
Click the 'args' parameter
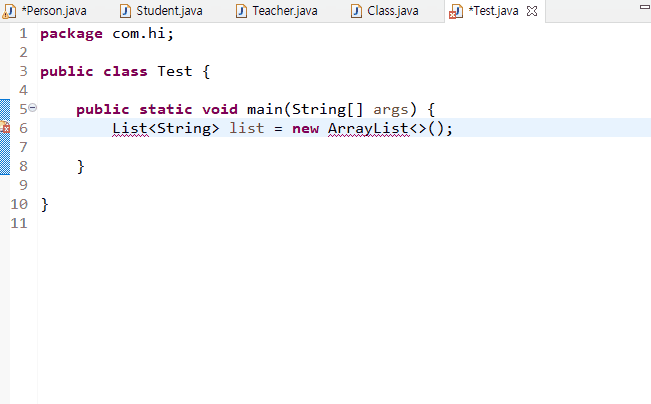click(391, 110)
